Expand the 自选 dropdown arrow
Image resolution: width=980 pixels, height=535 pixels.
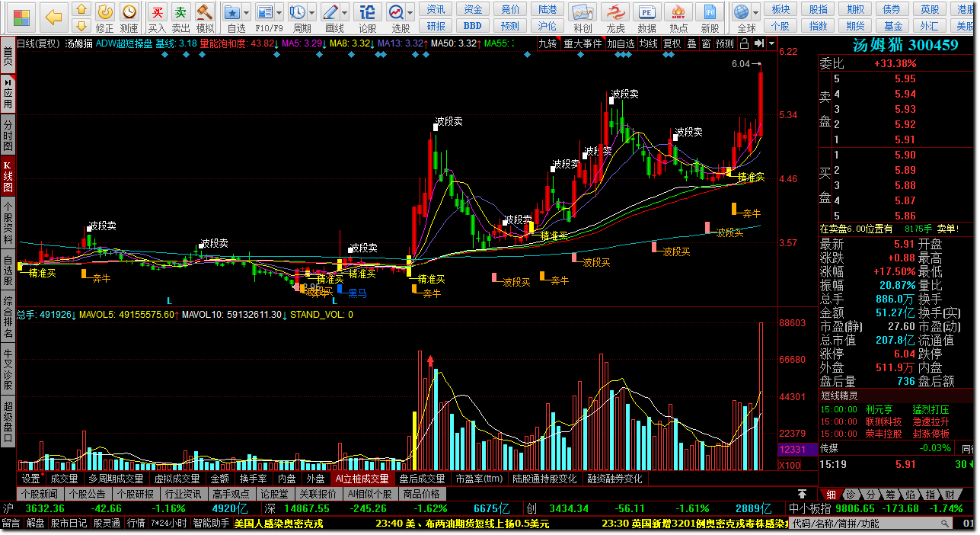coord(247,13)
